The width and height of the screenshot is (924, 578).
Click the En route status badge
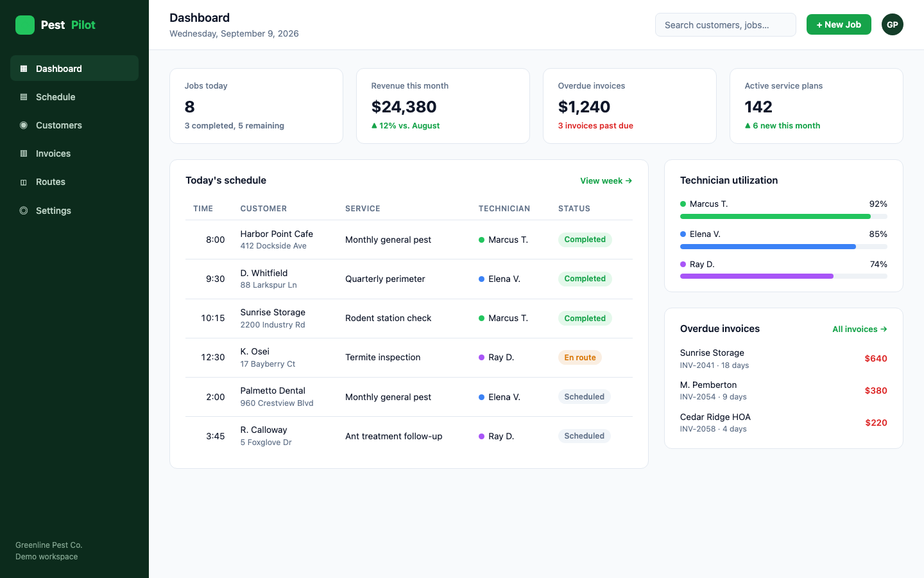point(580,358)
